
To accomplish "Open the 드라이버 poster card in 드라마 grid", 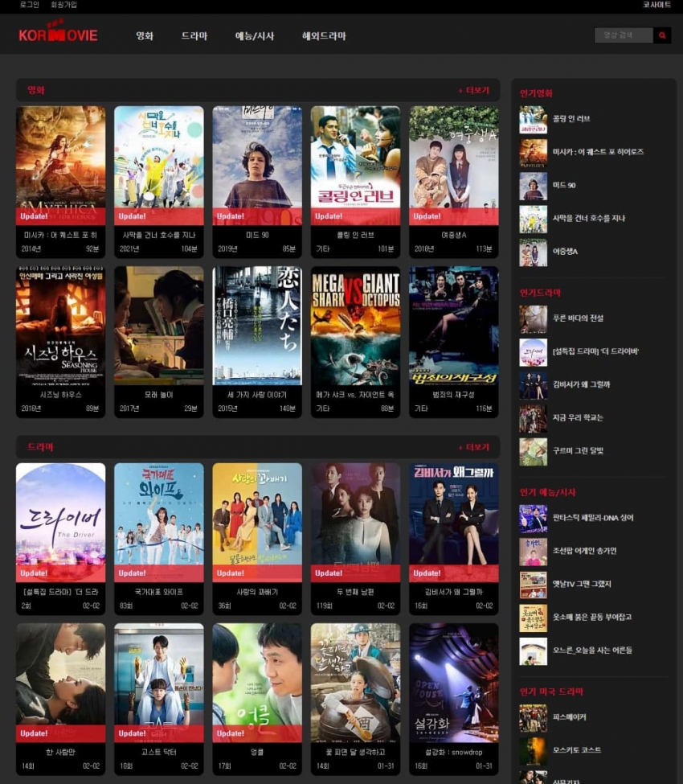I will click(60, 539).
